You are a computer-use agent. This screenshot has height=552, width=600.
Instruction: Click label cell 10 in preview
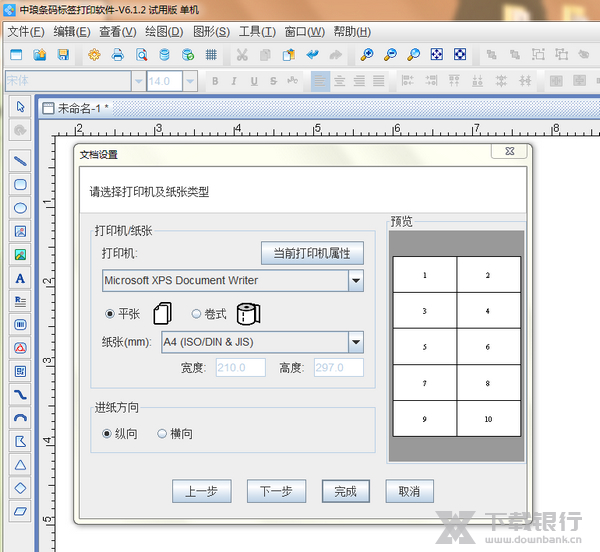(489, 418)
